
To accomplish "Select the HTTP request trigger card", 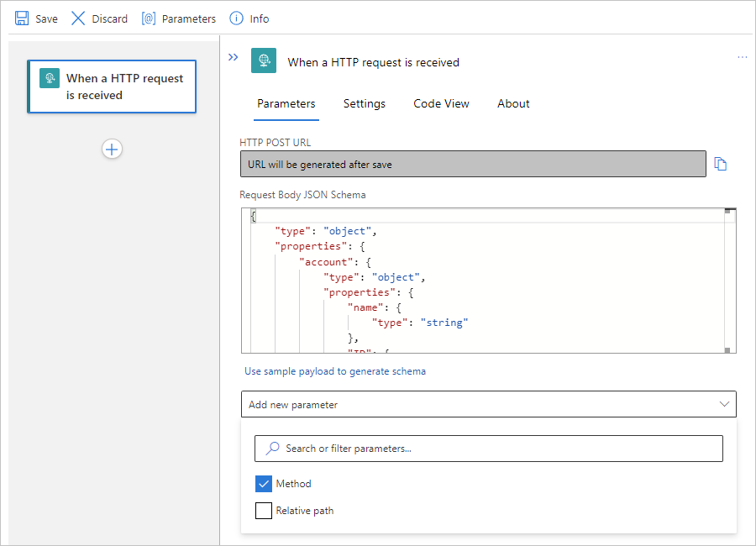I will coord(112,87).
